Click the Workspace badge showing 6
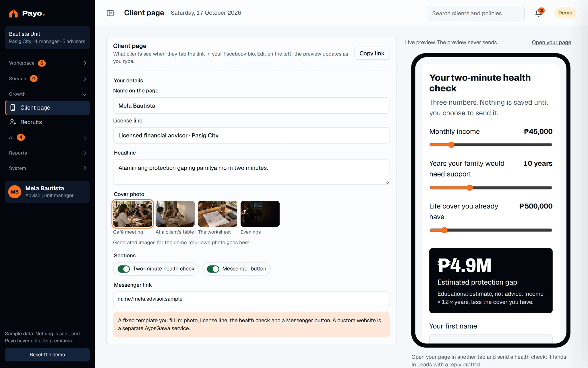The image size is (588, 368). pos(42,63)
